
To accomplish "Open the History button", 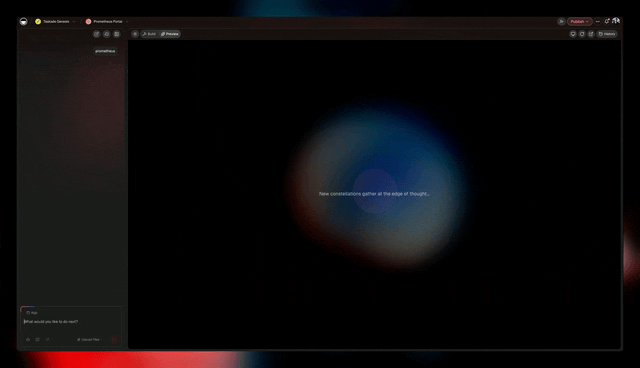I will pyautogui.click(x=607, y=34).
